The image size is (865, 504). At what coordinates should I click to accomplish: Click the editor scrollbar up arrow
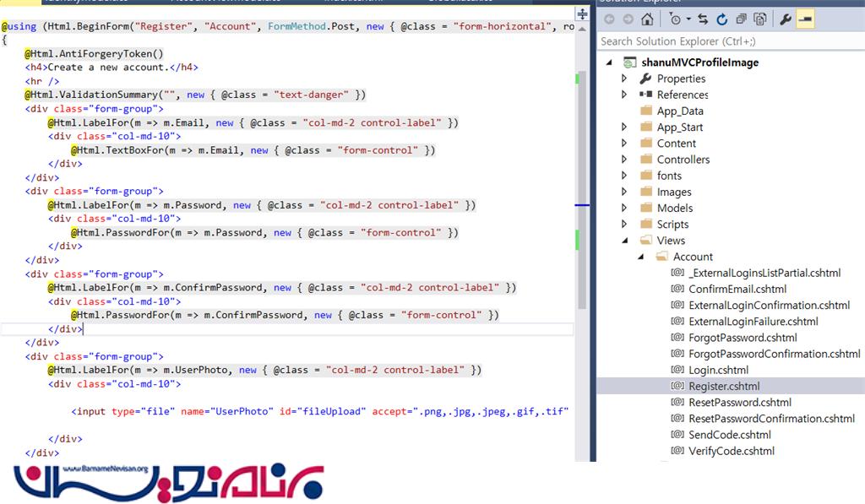[x=582, y=30]
